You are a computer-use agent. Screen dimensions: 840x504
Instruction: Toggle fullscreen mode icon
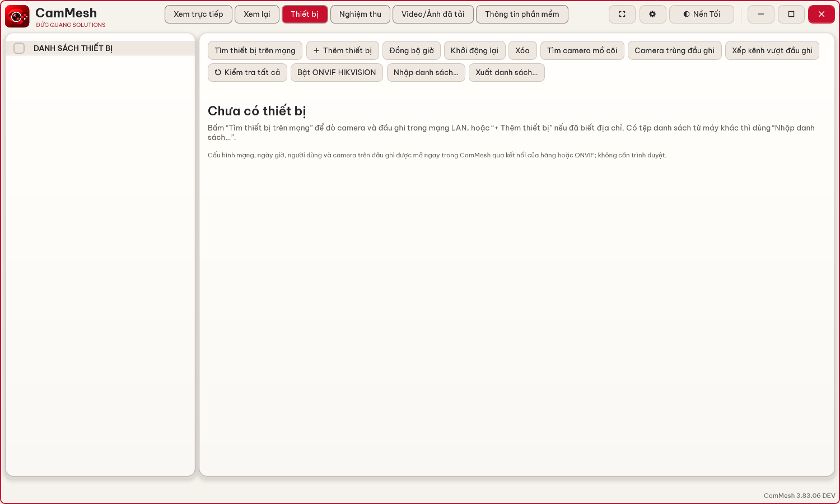coord(622,14)
